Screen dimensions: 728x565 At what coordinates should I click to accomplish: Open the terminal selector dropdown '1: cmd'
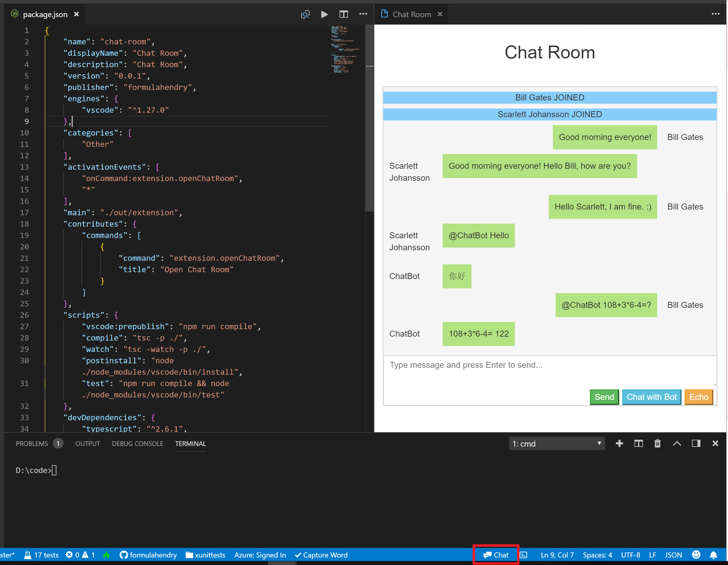pyautogui.click(x=556, y=443)
